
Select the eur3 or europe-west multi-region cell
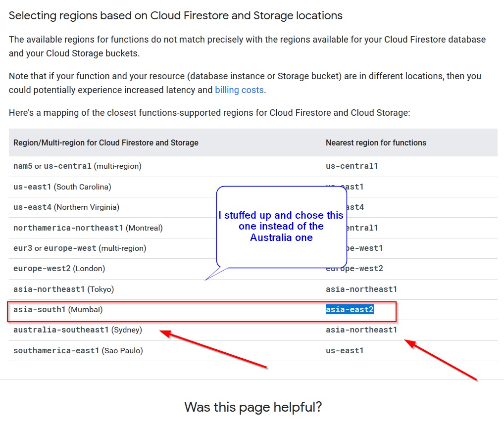point(80,248)
